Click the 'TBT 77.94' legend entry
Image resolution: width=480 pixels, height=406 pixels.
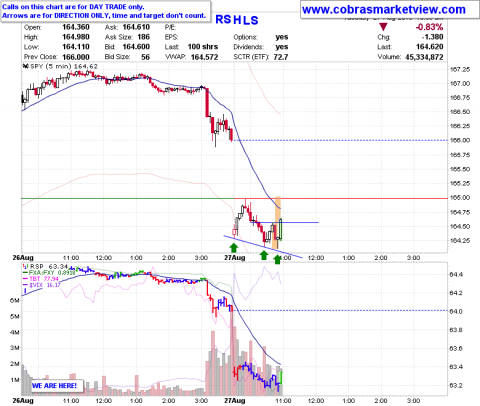pos(40,279)
